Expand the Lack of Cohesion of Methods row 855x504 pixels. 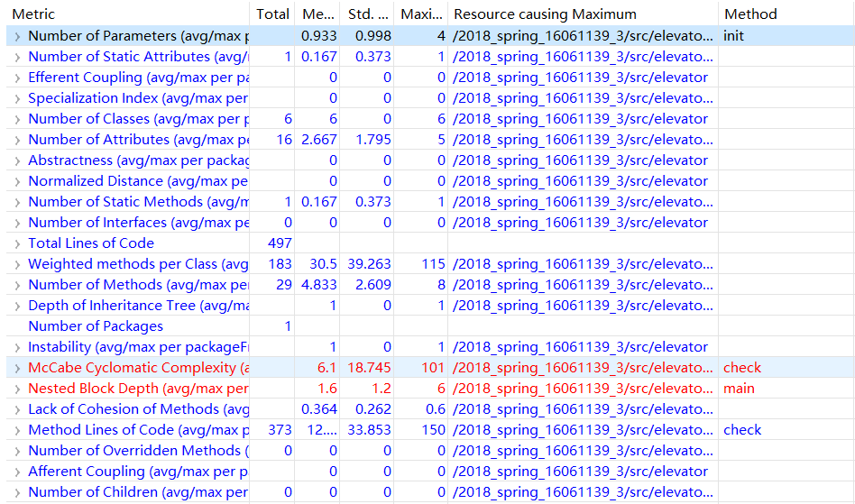pyautogui.click(x=17, y=409)
